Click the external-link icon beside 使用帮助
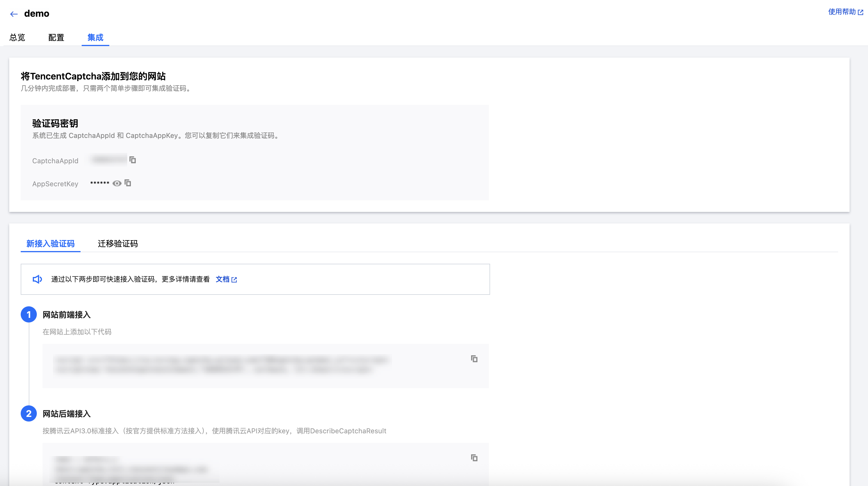The height and width of the screenshot is (486, 868). point(861,12)
